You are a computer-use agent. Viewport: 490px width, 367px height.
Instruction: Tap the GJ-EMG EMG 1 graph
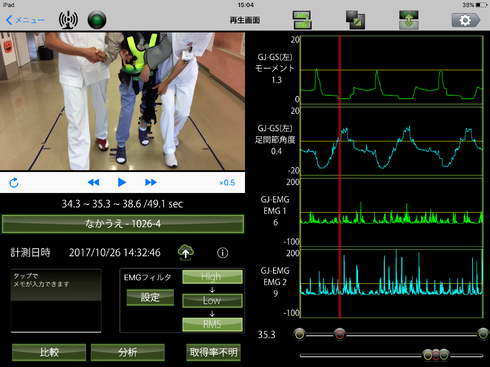pyautogui.click(x=392, y=212)
